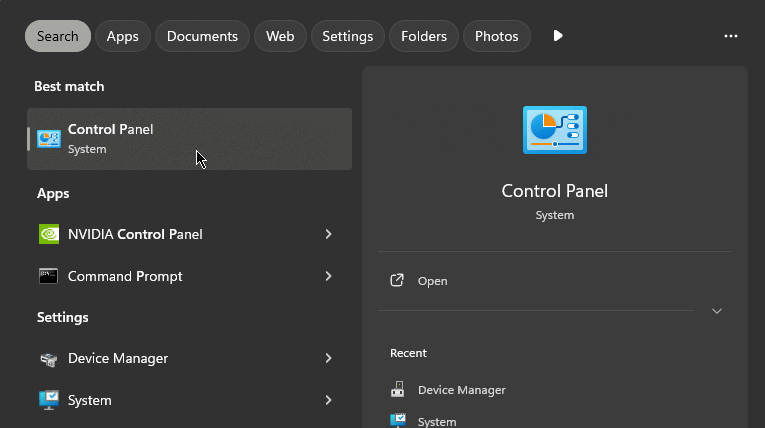This screenshot has height=428, width=765.
Task: Expand Command Prompt options chevron
Action: (x=328, y=276)
